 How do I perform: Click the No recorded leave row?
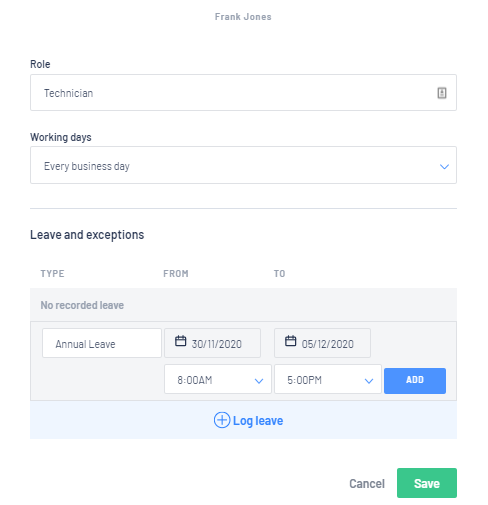[243, 305]
